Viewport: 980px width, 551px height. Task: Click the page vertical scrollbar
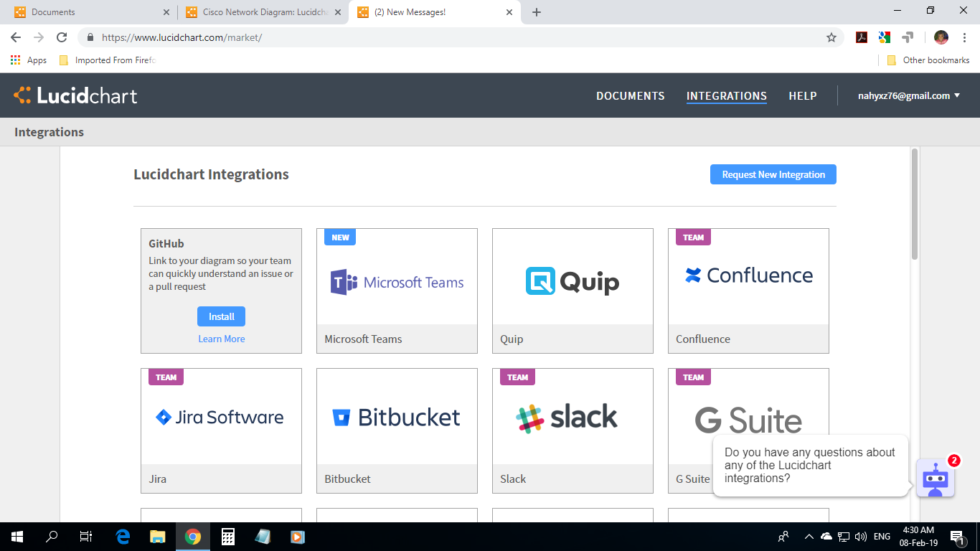click(x=915, y=204)
